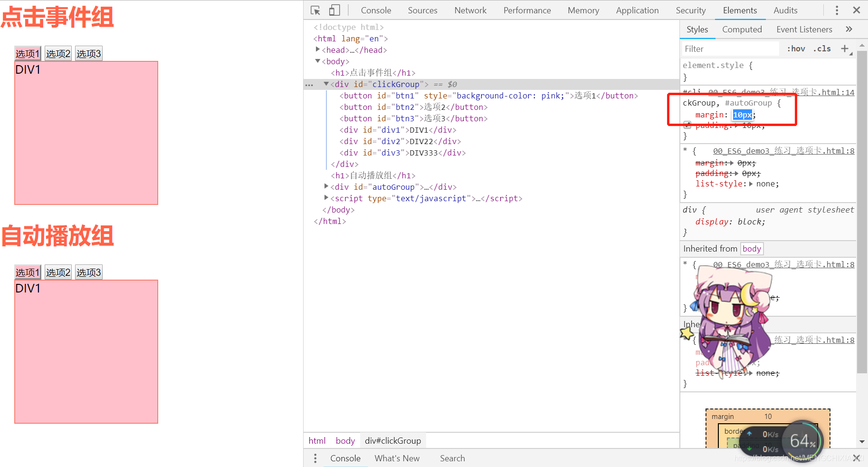Expand the autoGroup div node
This screenshot has height=467, width=868.
click(x=326, y=186)
